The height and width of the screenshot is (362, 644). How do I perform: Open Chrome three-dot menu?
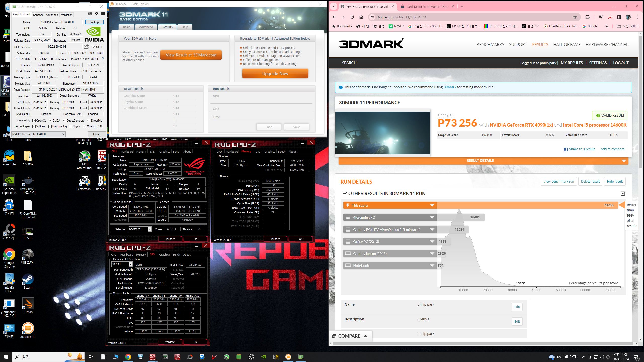pyautogui.click(x=637, y=17)
